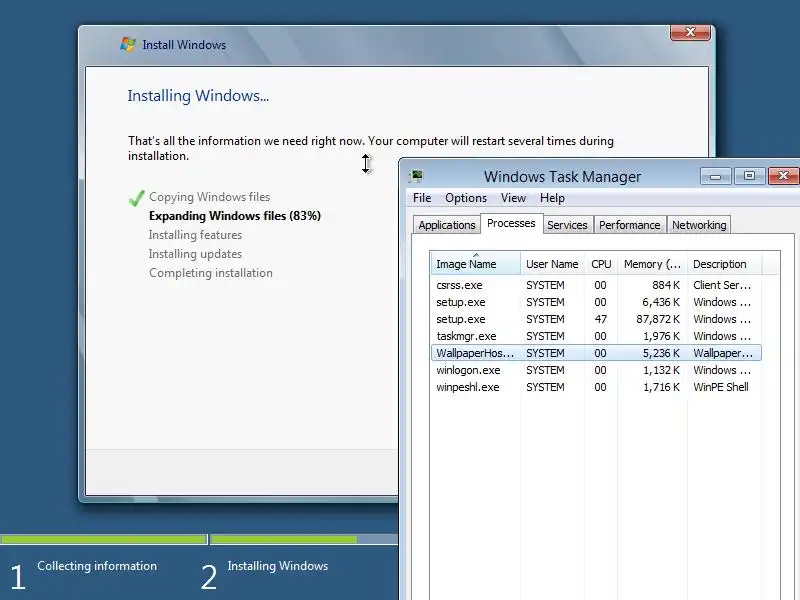This screenshot has width=800, height=600.
Task: Select the winpeshl.exe process row
Action: point(596,387)
